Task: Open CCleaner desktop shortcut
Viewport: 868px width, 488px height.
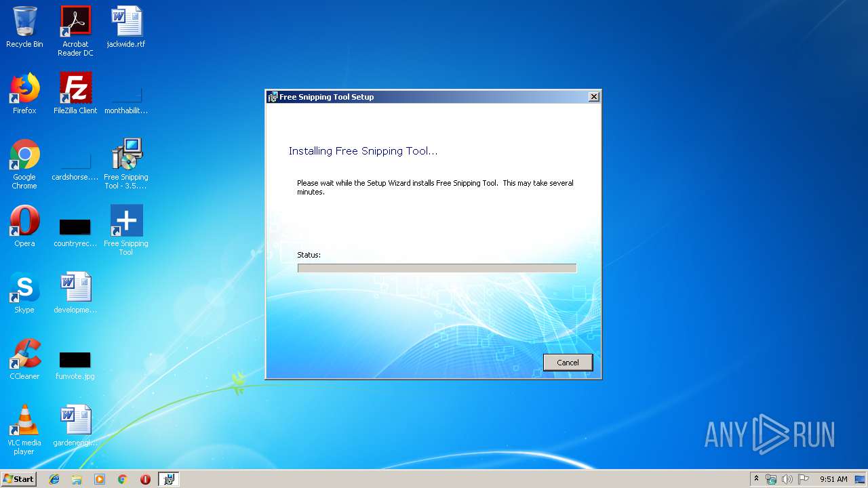Action: point(24,359)
